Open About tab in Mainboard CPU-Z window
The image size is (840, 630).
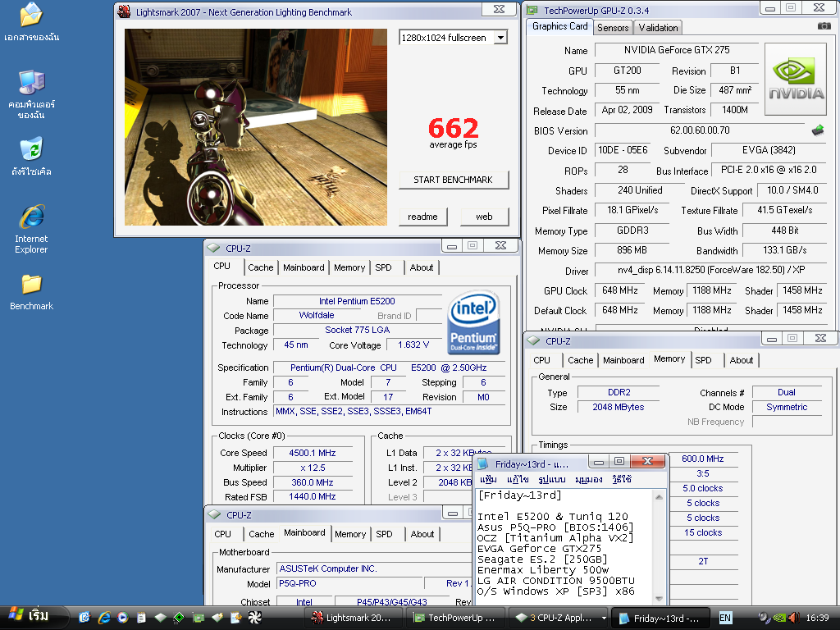tap(422, 534)
